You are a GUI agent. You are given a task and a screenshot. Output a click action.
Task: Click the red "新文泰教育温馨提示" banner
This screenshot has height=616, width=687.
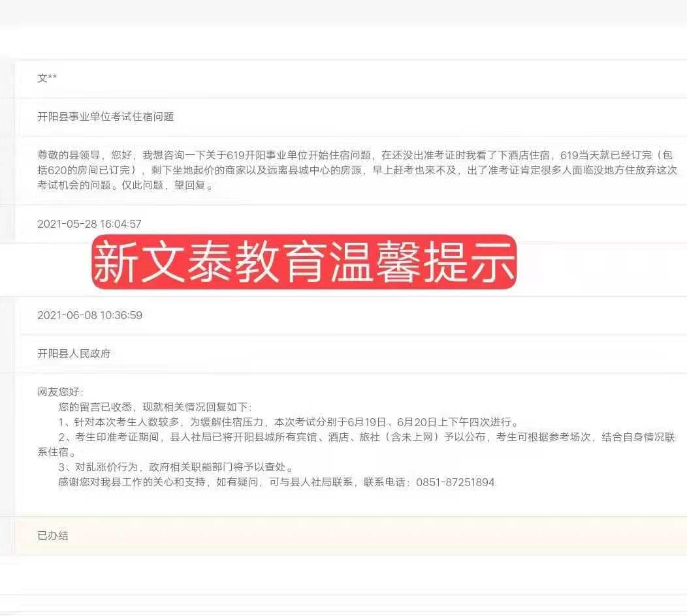point(304,262)
